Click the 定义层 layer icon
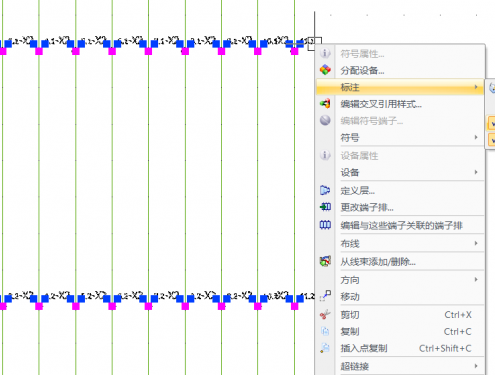Viewport: 495px width, 375px height. point(325,190)
